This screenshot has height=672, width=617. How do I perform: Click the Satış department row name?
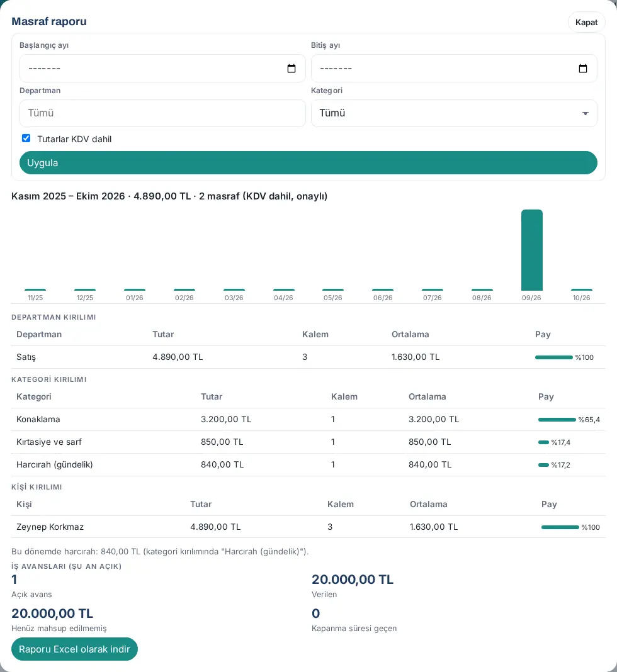tap(26, 357)
